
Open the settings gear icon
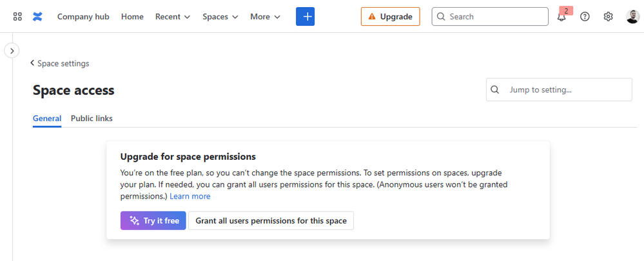coord(609,16)
